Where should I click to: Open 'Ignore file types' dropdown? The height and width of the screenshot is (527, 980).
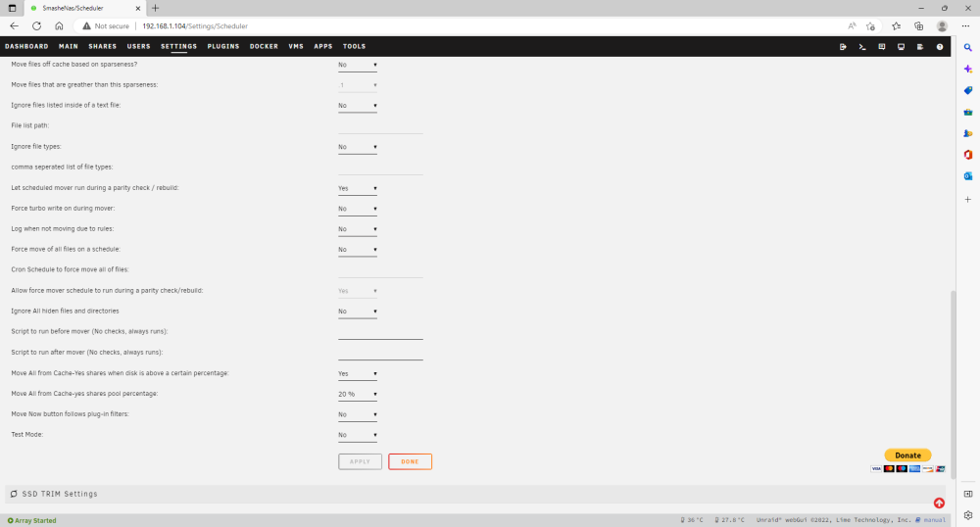tap(358, 147)
